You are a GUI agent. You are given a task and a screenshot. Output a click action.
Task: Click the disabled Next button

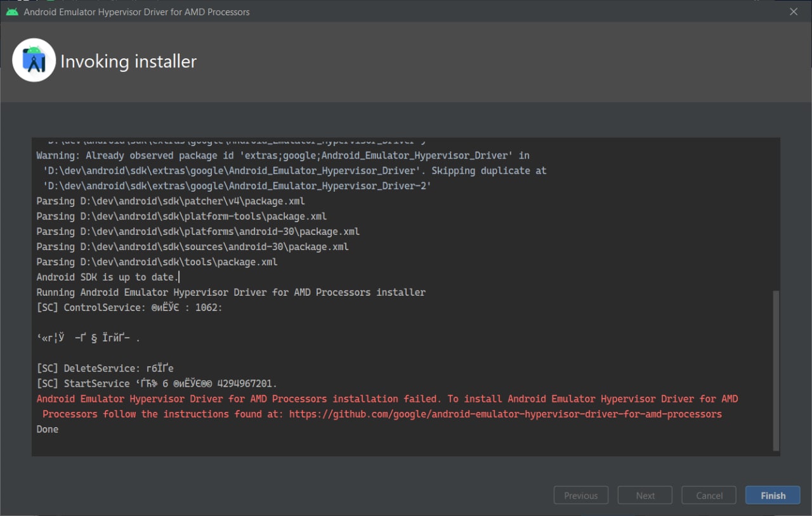646,495
